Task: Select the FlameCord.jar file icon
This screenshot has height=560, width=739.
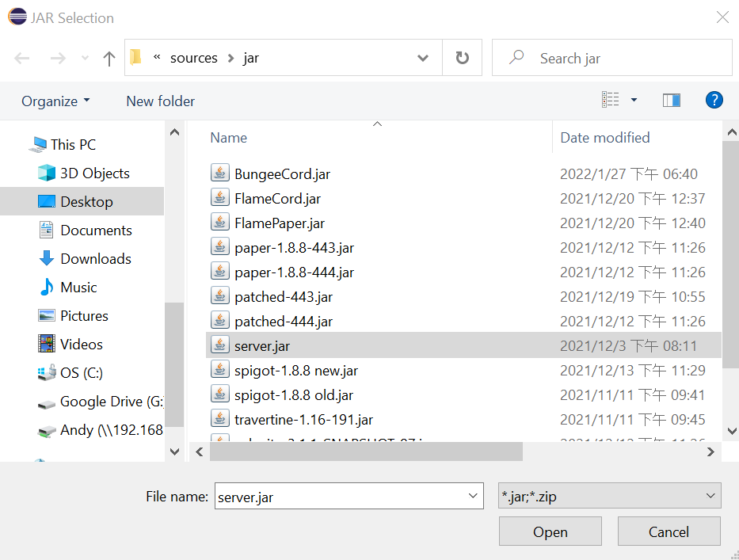Action: pyautogui.click(x=219, y=197)
